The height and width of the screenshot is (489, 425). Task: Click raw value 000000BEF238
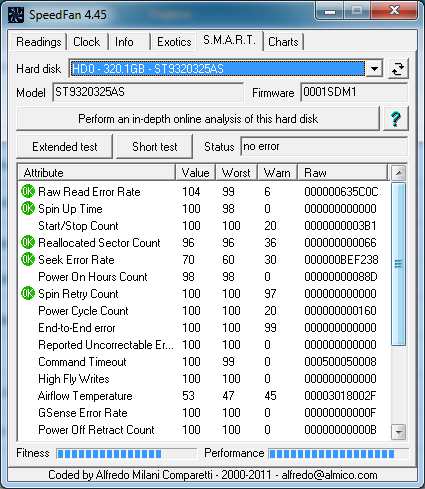[341, 260]
